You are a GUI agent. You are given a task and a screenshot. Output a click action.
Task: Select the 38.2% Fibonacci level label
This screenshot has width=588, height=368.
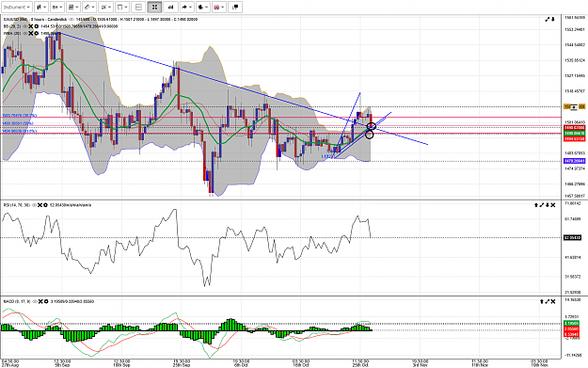pyautogui.click(x=20, y=116)
